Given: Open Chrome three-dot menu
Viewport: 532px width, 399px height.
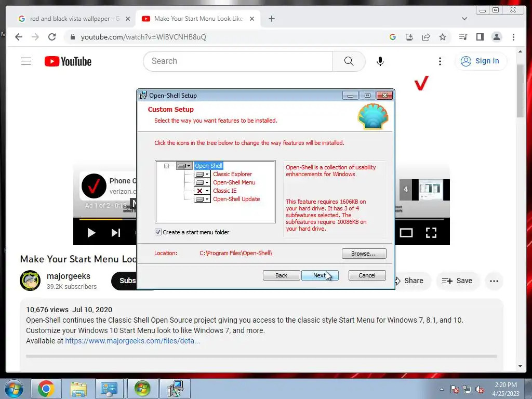Looking at the screenshot, I should pos(514,37).
